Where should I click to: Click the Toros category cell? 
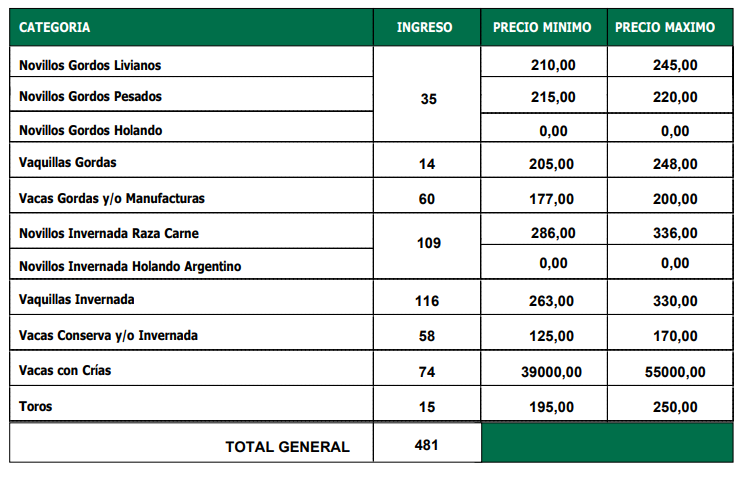35,406
